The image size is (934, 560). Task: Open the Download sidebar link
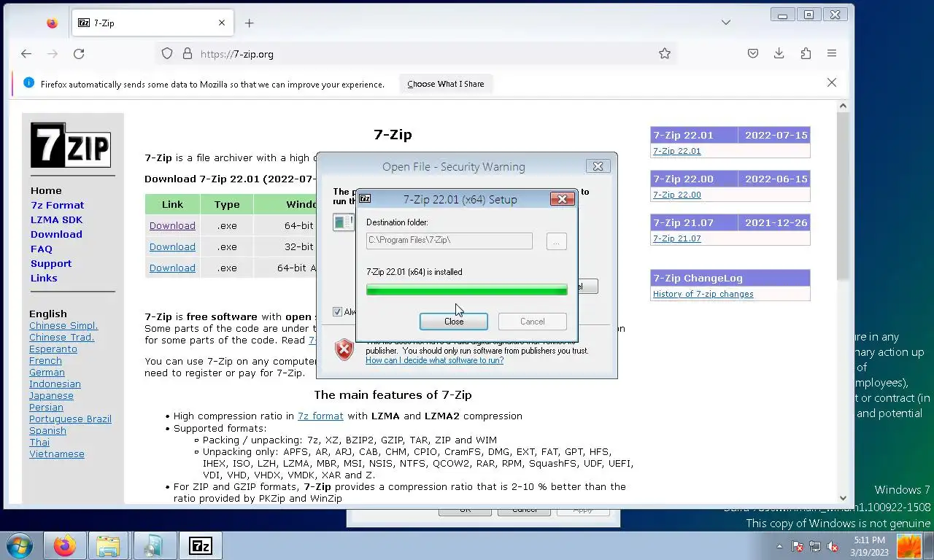[x=56, y=234]
